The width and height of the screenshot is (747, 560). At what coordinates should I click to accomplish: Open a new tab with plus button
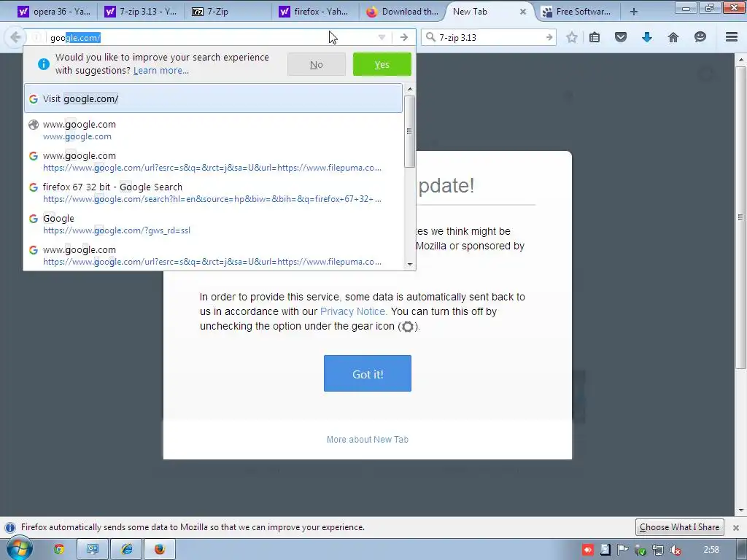coord(634,12)
